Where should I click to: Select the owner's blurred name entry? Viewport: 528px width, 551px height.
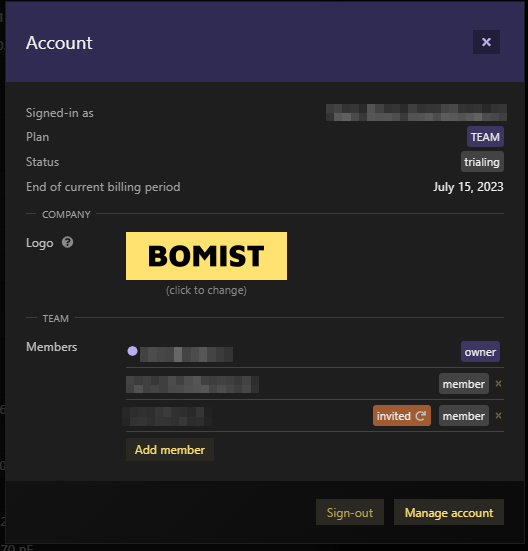point(186,354)
